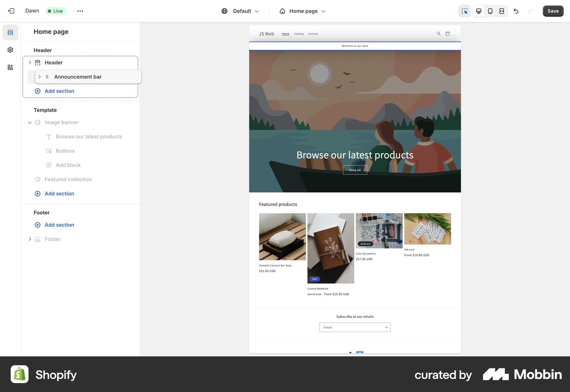Collapse the Image banner section
This screenshot has width=570, height=392.
30,122
